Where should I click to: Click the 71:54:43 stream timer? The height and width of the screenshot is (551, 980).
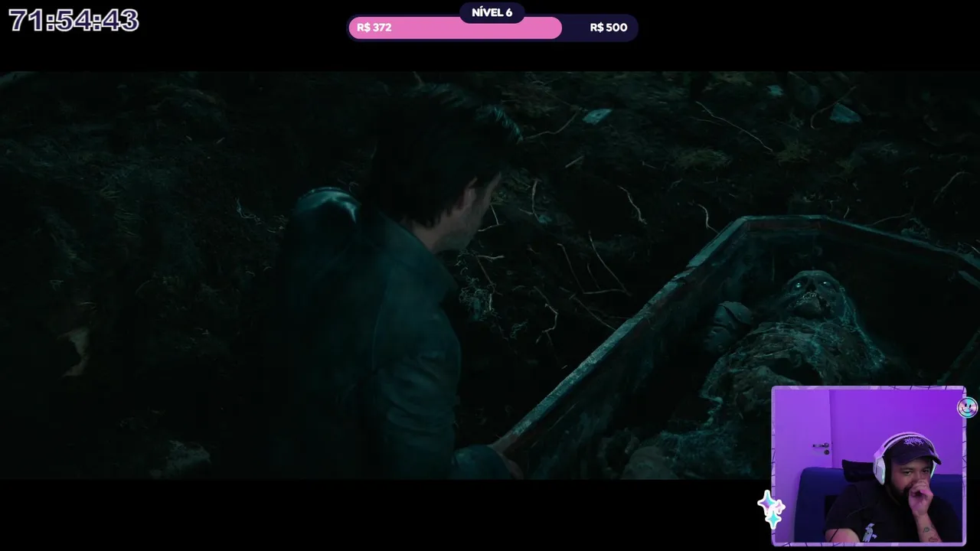[x=73, y=21]
